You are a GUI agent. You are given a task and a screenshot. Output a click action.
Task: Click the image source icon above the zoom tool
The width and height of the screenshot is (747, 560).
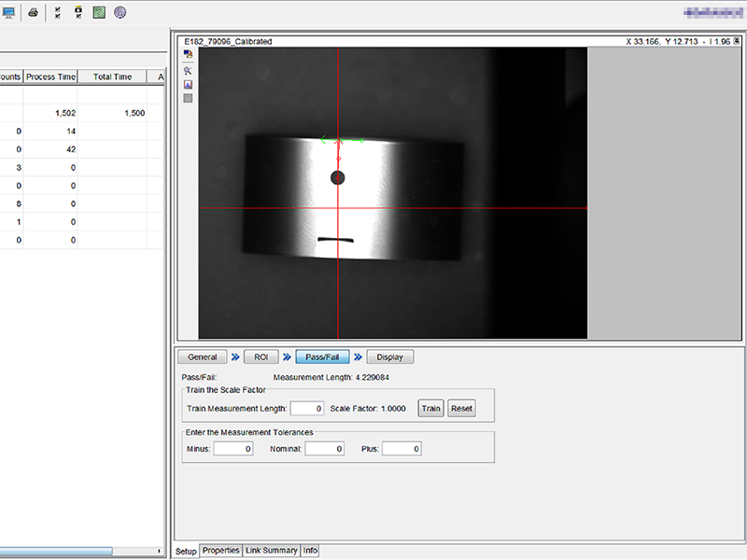click(188, 55)
